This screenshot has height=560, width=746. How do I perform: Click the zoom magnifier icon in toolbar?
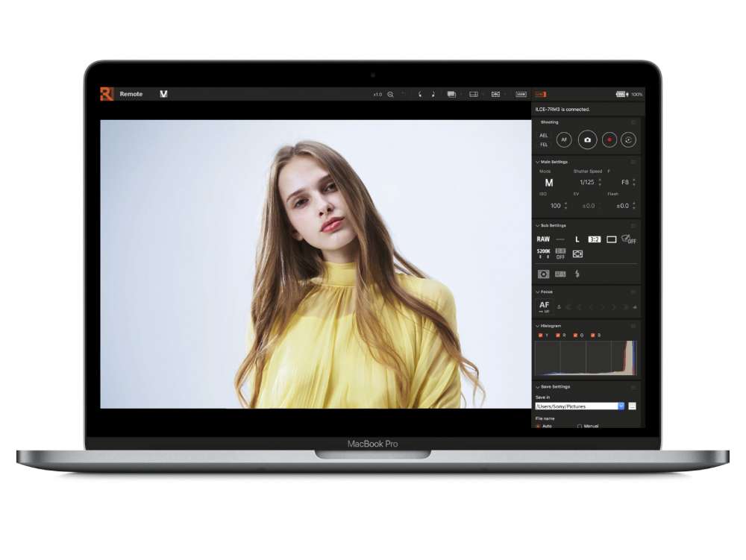(x=390, y=95)
